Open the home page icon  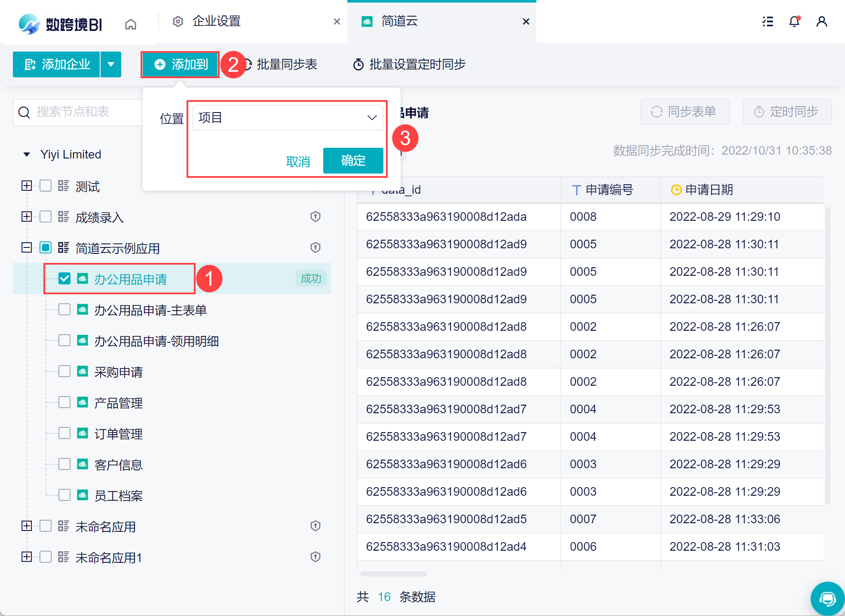pos(131,24)
